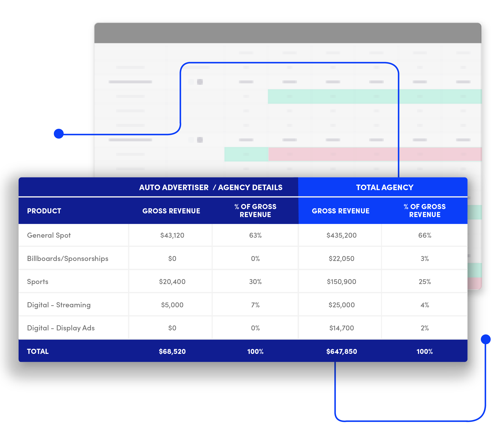Toggle the upper blurred gray square checkbox
Viewport: 504px width, 448px height.
[x=200, y=82]
